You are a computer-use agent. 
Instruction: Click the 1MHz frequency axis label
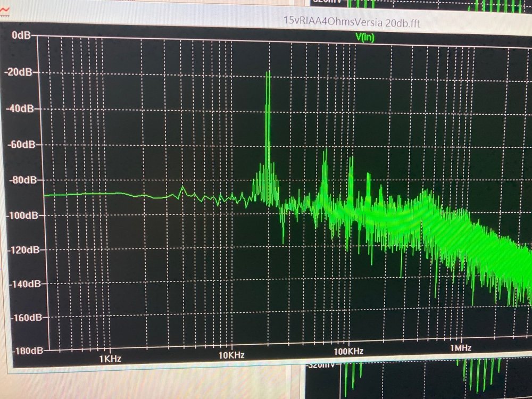point(461,348)
